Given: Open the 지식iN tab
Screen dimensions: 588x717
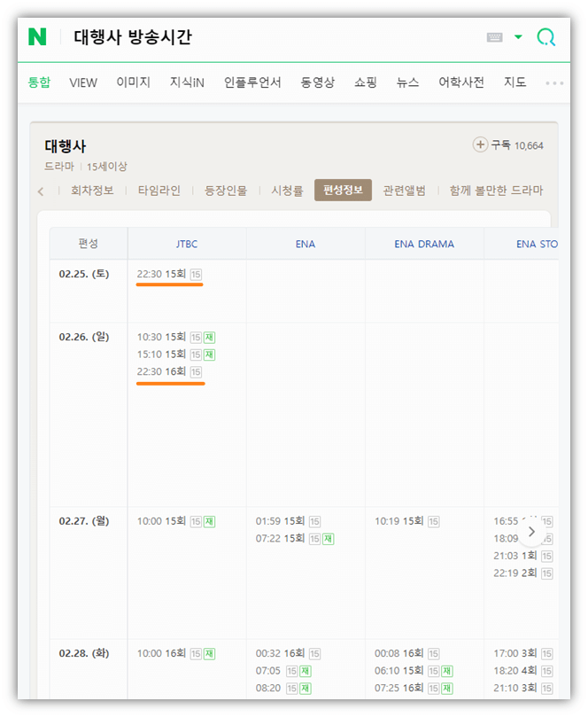Looking at the screenshot, I should 187,82.
